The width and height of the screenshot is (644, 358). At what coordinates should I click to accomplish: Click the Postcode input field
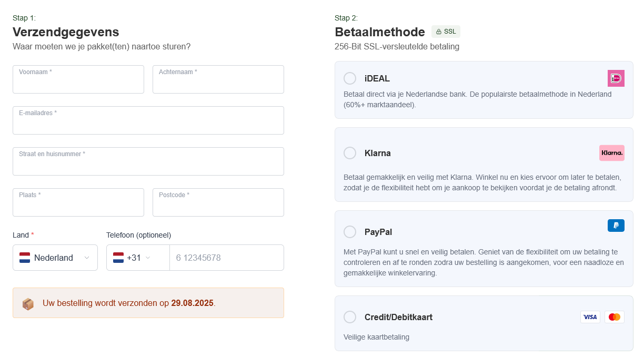(x=218, y=202)
